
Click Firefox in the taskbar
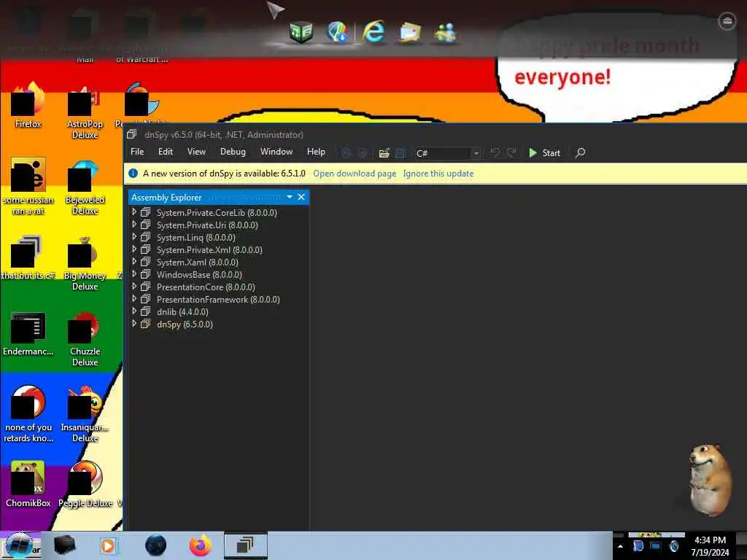(x=201, y=545)
